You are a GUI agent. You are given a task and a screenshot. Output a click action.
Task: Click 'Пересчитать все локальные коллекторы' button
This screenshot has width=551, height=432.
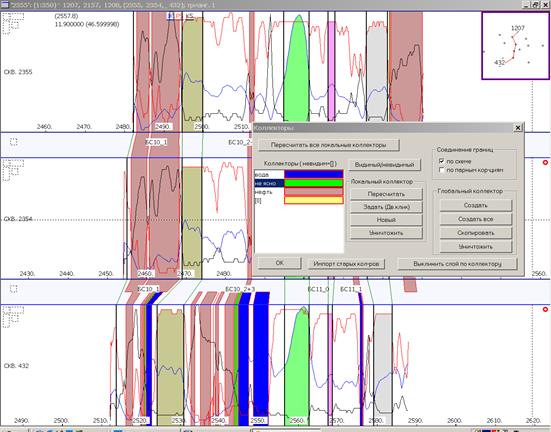point(329,145)
